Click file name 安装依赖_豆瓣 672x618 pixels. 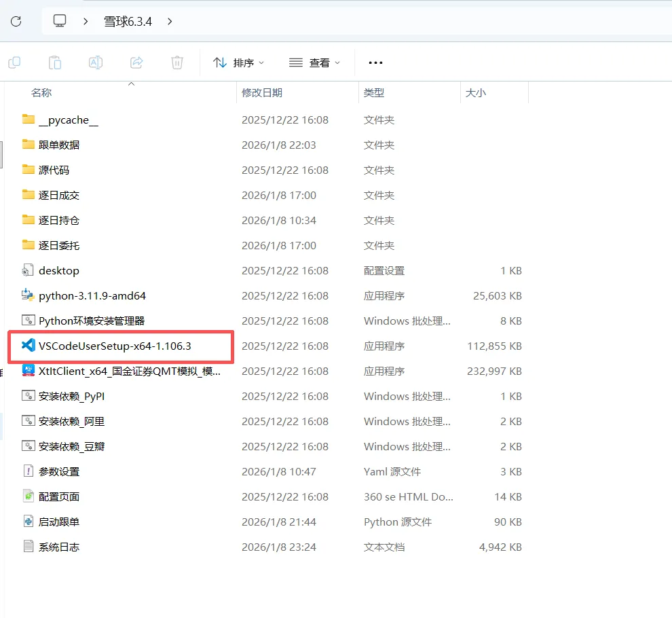71,447
